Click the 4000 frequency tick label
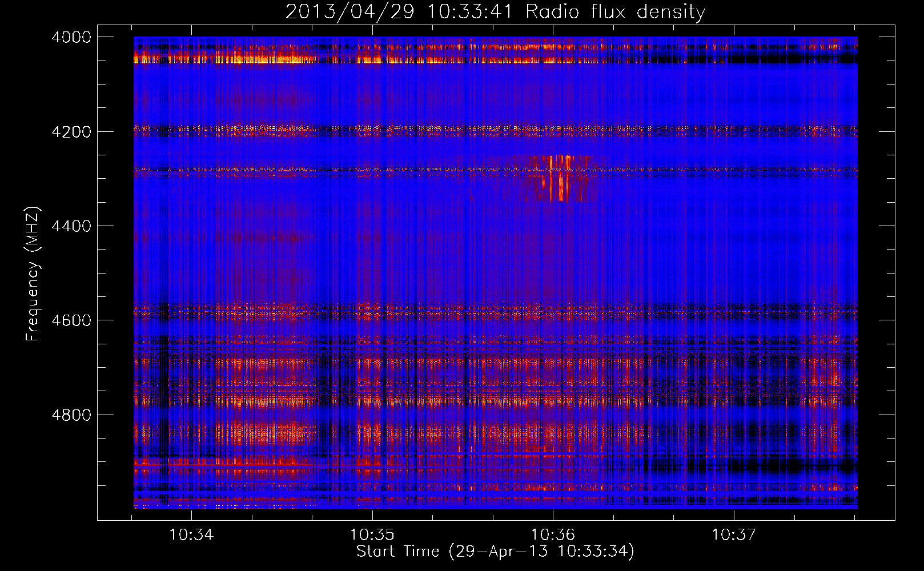Viewport: 924px width, 571px height. point(71,37)
